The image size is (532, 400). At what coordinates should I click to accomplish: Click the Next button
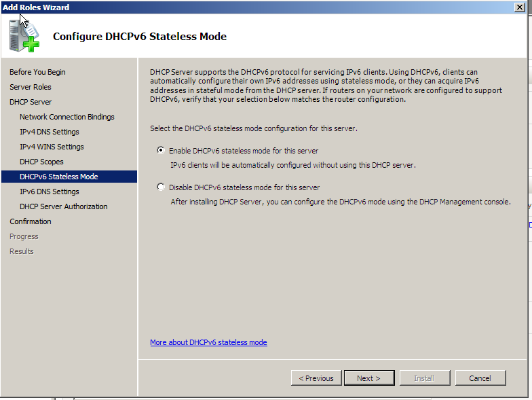click(369, 378)
